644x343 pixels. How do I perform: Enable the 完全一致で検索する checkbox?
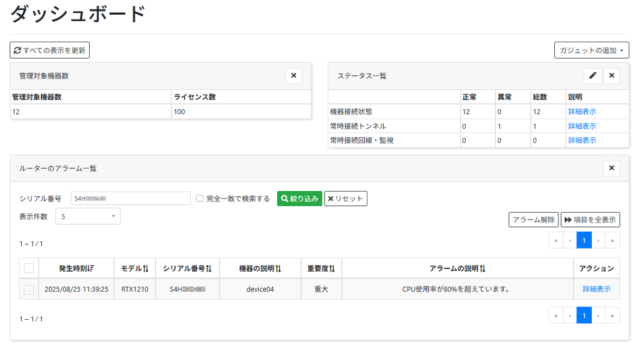pyautogui.click(x=199, y=197)
